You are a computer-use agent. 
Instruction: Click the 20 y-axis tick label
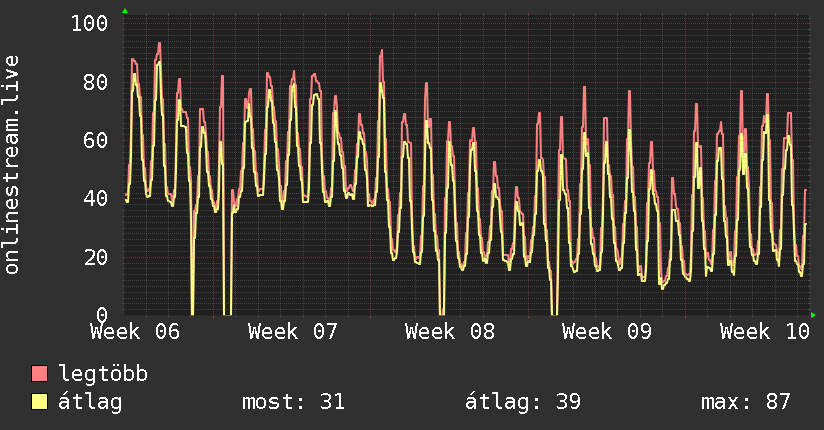click(96, 257)
